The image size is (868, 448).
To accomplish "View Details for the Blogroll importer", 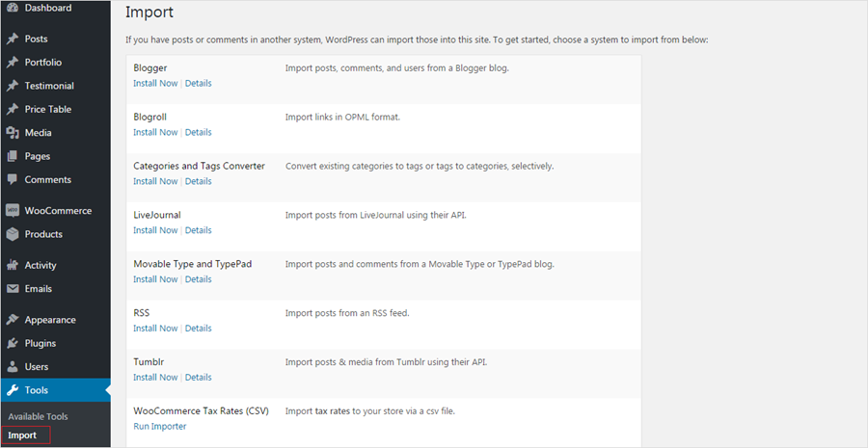I will click(199, 132).
